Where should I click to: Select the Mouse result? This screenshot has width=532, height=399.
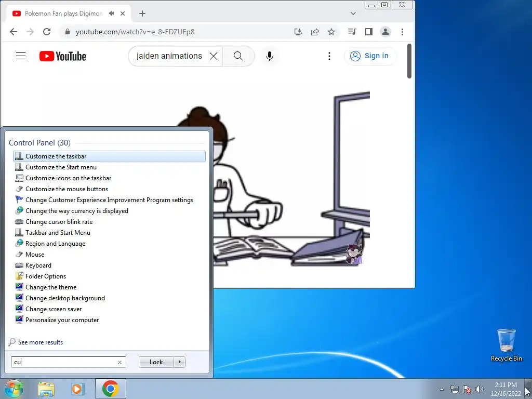click(x=109, y=255)
